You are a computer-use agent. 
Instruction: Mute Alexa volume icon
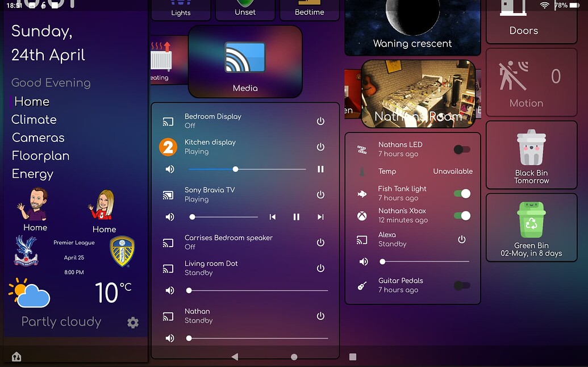(364, 261)
